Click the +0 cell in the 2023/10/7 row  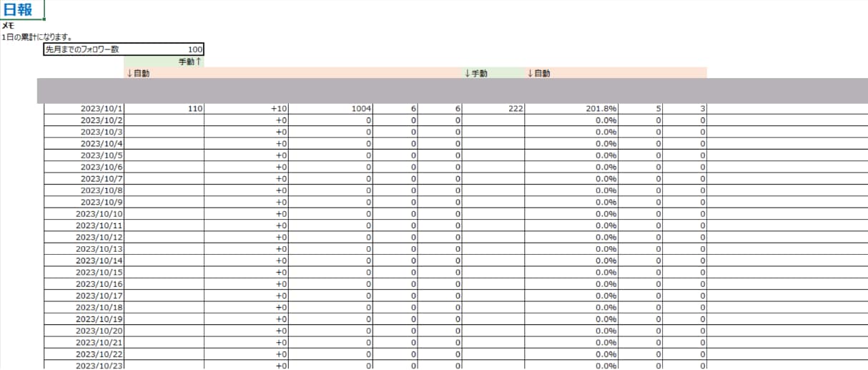click(247, 178)
